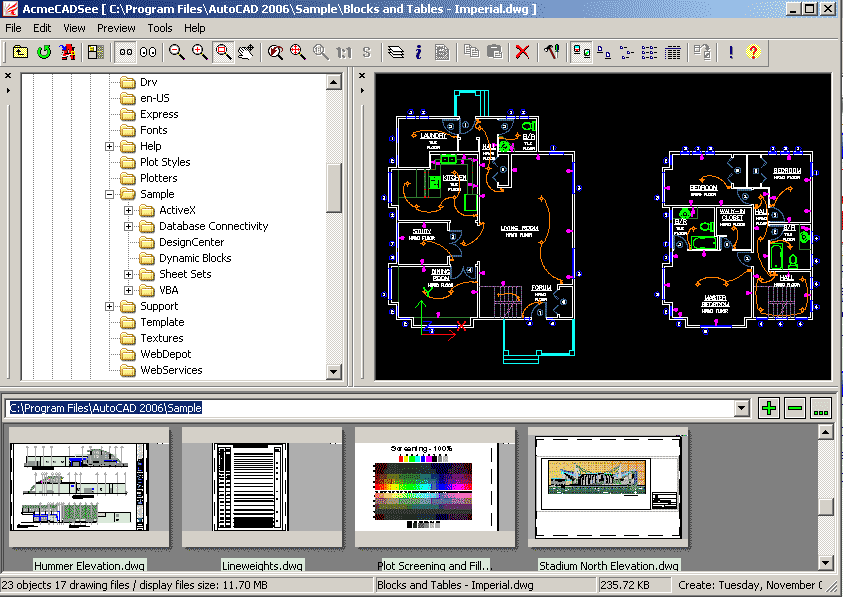The height and width of the screenshot is (597, 843).
Task: Expand the Sheet Sets folder node
Action: click(128, 274)
